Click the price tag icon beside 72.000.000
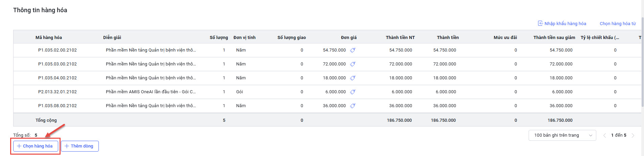Image resolution: width=644 pixels, height=156 pixels. point(353,64)
